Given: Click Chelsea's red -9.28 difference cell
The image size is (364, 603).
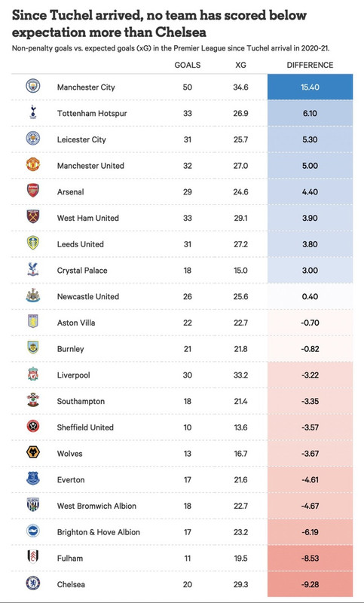Looking at the screenshot, I should pos(310,584).
